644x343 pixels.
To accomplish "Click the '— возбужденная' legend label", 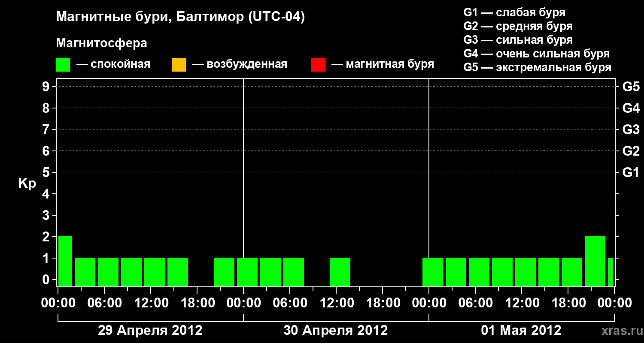I will coord(240,65).
